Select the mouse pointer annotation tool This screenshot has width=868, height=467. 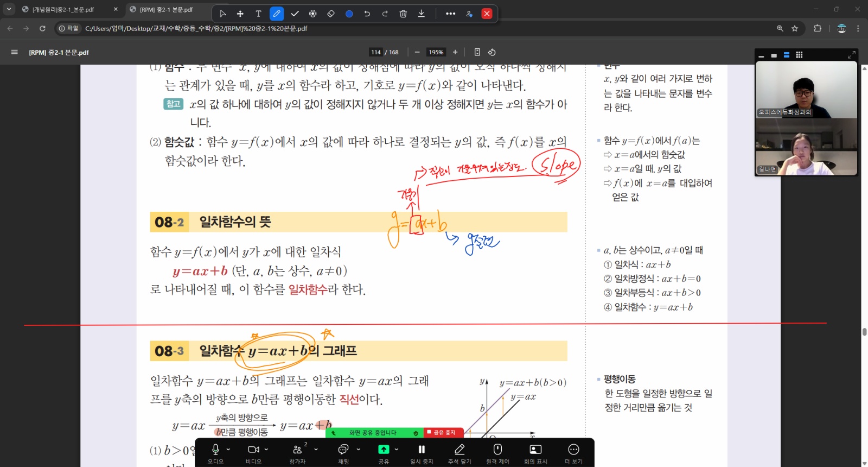(222, 14)
